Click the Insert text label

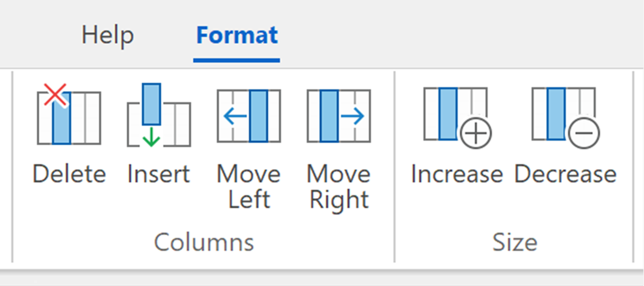(x=159, y=174)
